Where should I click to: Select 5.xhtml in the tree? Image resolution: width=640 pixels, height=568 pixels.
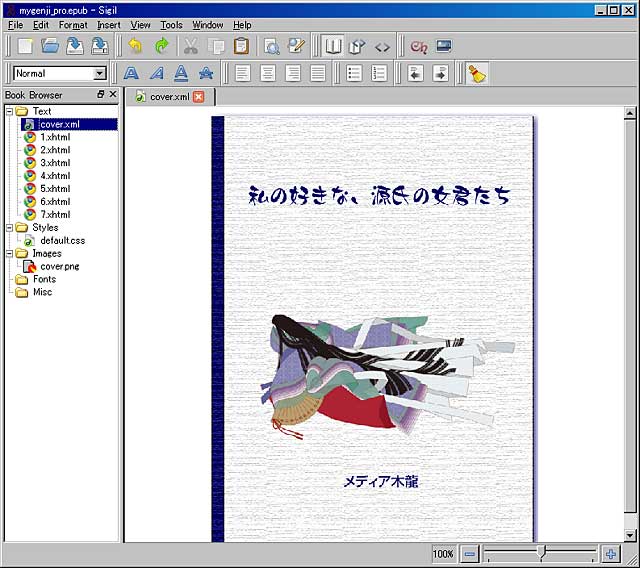pyautogui.click(x=55, y=189)
